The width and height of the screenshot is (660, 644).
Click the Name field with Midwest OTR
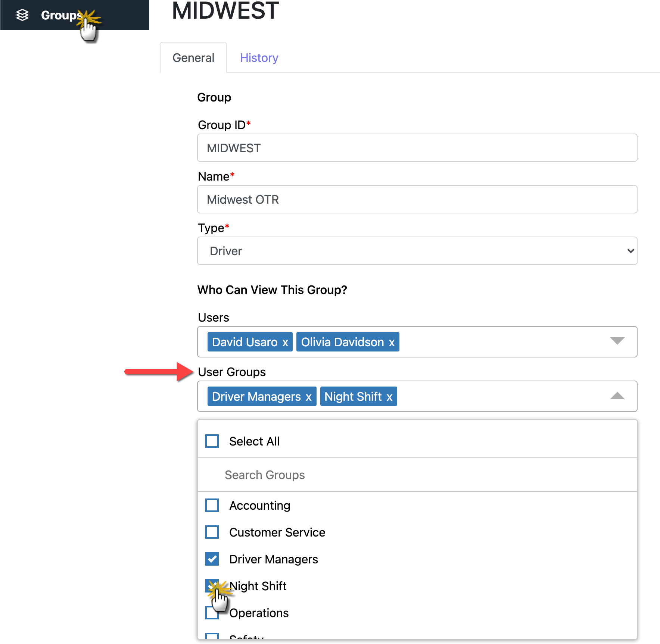click(x=417, y=199)
